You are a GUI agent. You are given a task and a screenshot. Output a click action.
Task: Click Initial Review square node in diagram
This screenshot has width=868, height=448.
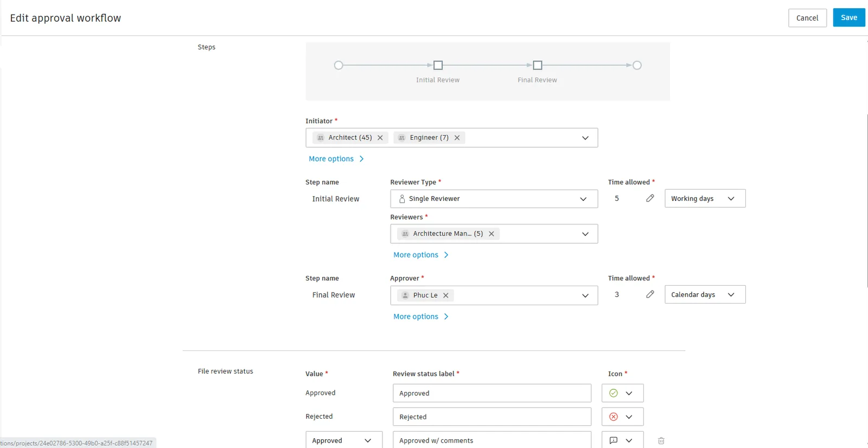(438, 65)
